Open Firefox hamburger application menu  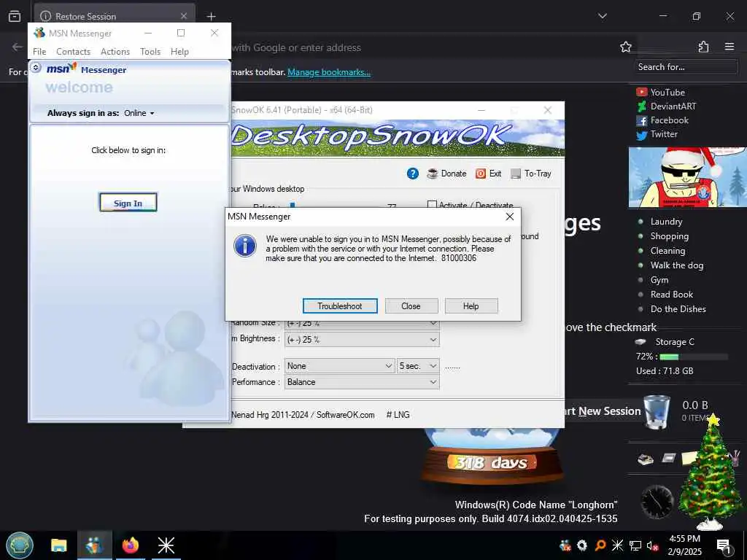[x=729, y=47]
